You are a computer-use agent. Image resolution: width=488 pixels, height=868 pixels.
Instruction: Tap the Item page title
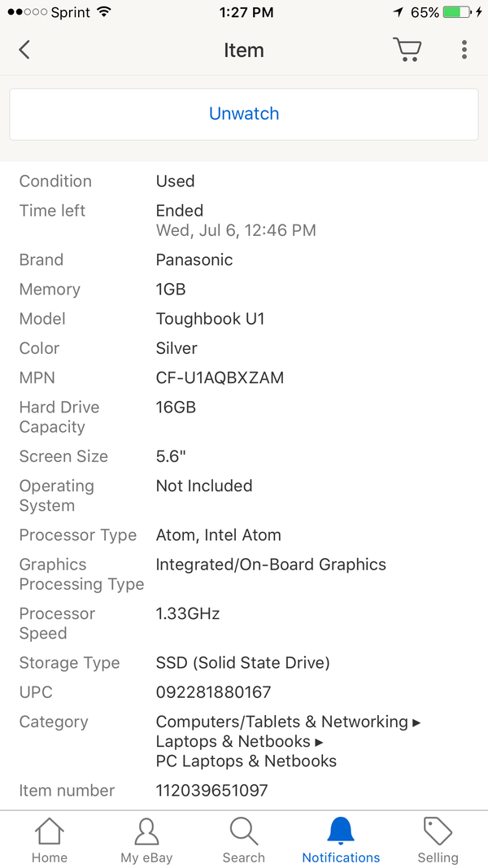tap(244, 50)
